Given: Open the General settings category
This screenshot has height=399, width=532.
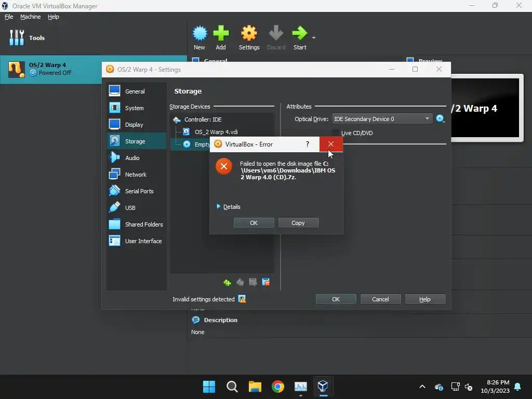Looking at the screenshot, I should pyautogui.click(x=137, y=91).
